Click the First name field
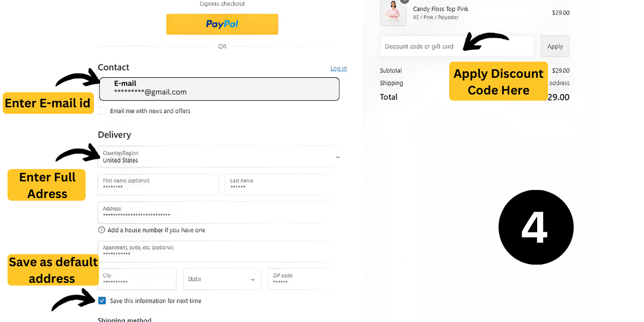This screenshot has height=322, width=644. (158, 184)
